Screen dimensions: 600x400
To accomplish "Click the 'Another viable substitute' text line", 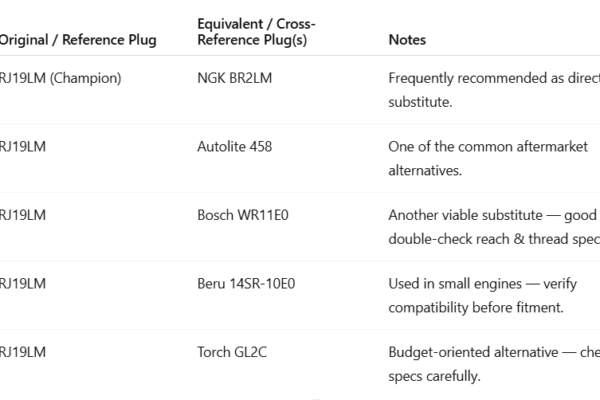I will [x=491, y=215].
